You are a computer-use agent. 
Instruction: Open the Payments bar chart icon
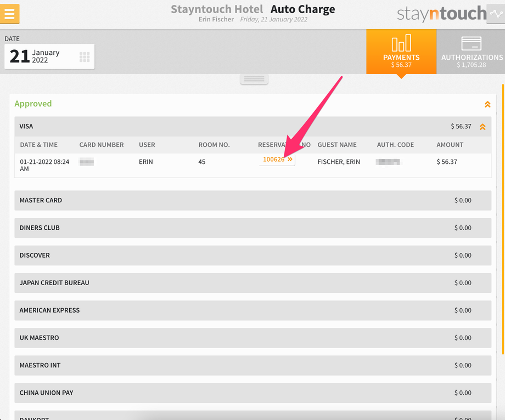click(401, 43)
